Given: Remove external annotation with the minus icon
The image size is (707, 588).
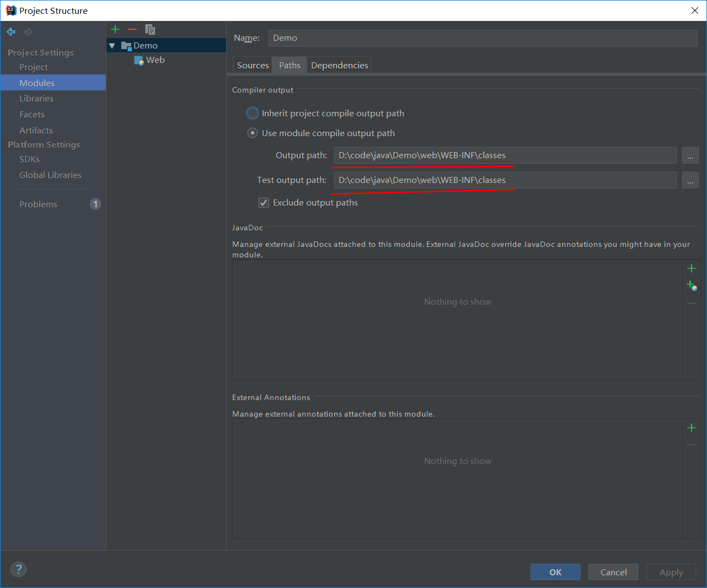Looking at the screenshot, I should coord(692,445).
